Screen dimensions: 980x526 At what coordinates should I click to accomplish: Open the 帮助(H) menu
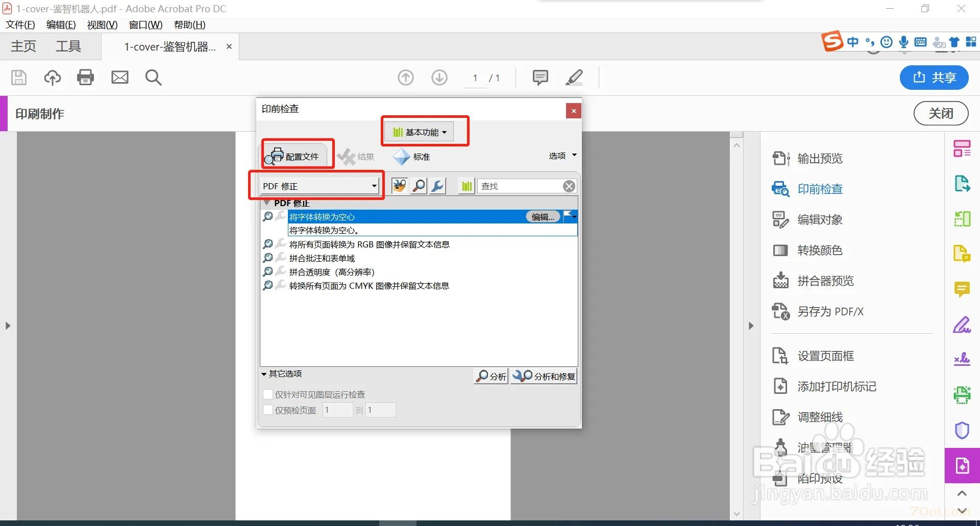point(189,25)
